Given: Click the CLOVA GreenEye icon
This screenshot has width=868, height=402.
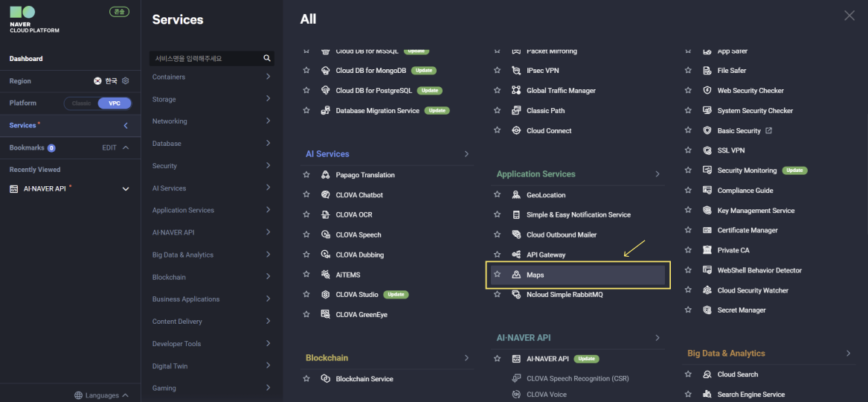Looking at the screenshot, I should [x=326, y=314].
